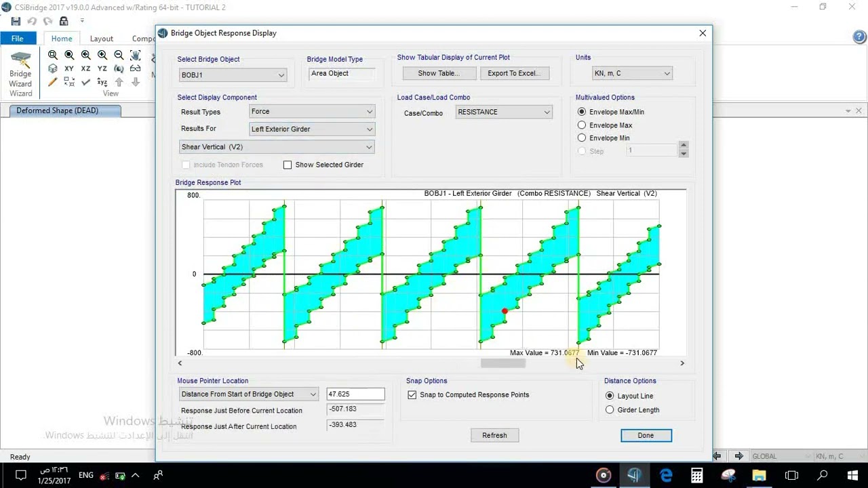Click the rotate 3D view icon
The image size is (868, 488).
click(x=119, y=68)
